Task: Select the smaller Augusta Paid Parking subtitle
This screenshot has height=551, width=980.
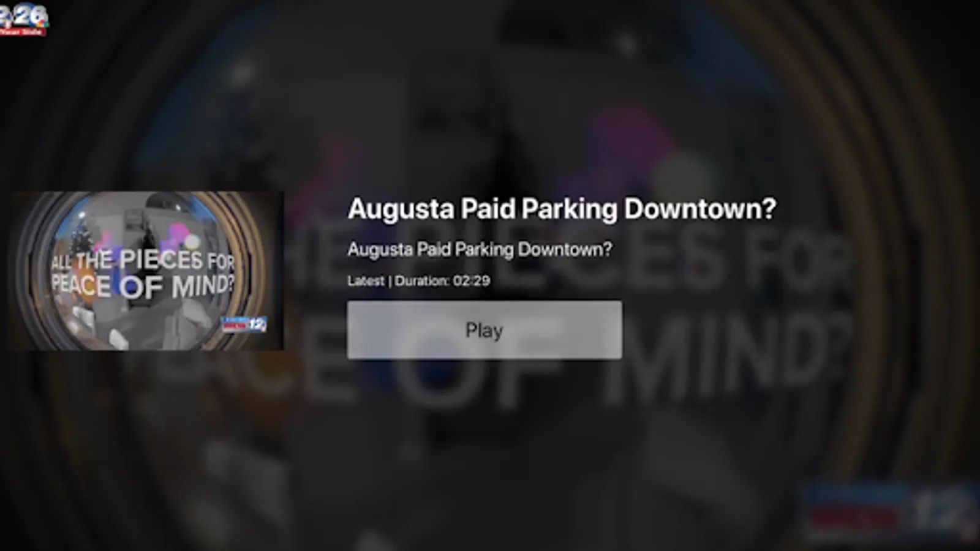Action: [480, 249]
